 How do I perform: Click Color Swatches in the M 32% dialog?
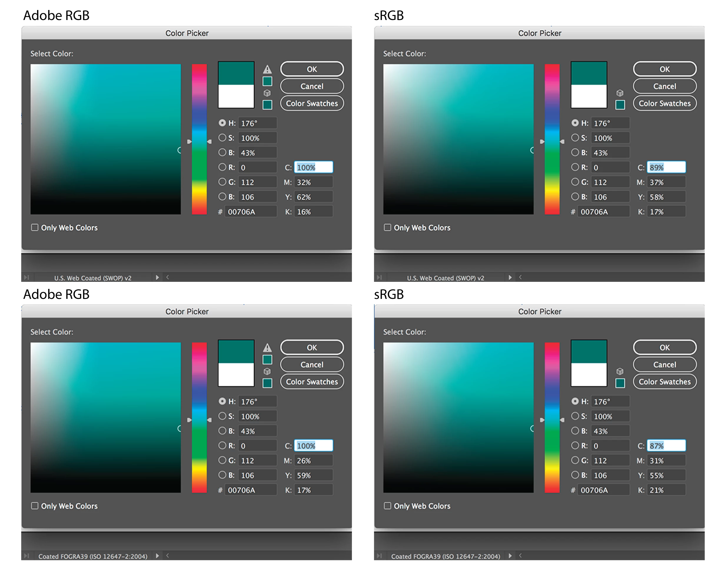312,103
